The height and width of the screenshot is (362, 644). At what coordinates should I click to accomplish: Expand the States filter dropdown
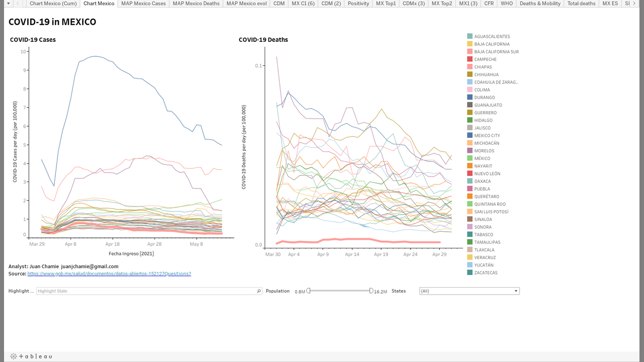coord(516,291)
